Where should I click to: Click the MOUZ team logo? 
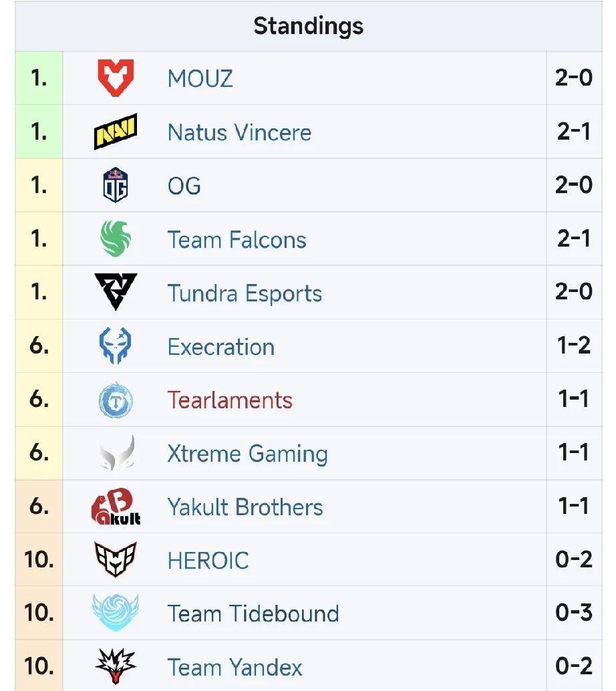(x=116, y=78)
